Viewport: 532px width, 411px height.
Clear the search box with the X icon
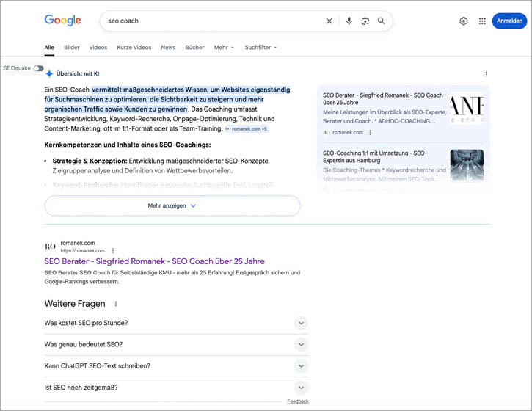tap(329, 21)
